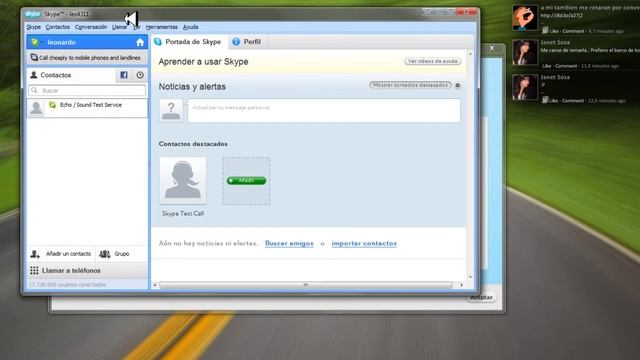Click the horizontal scrollbar thumb

coord(306,285)
